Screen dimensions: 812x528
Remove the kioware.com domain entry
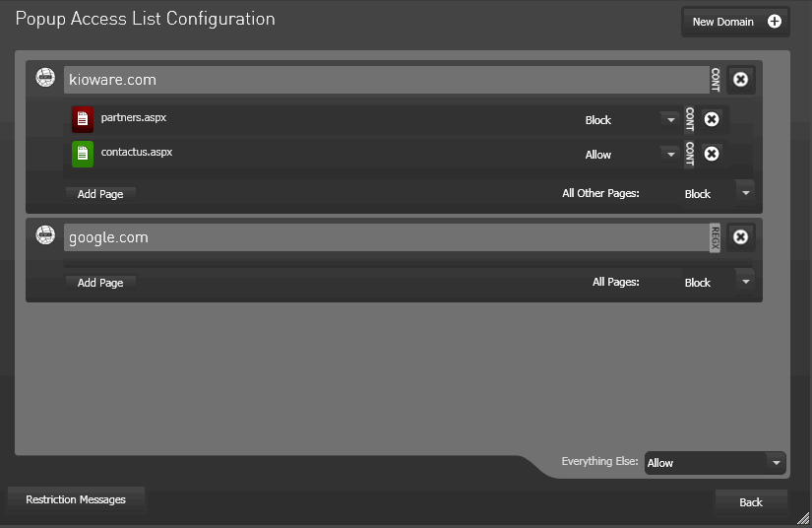pos(740,79)
